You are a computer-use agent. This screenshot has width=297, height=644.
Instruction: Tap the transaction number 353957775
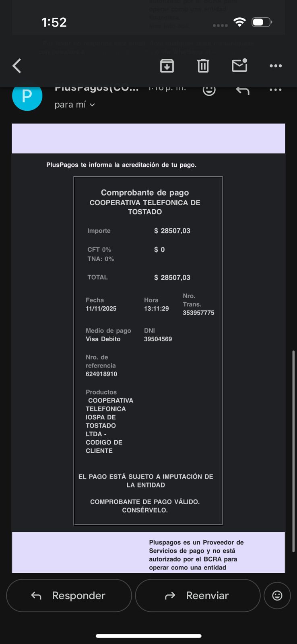click(198, 313)
